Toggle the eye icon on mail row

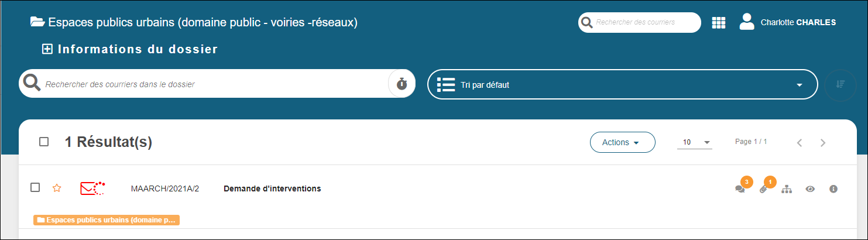pyautogui.click(x=810, y=188)
